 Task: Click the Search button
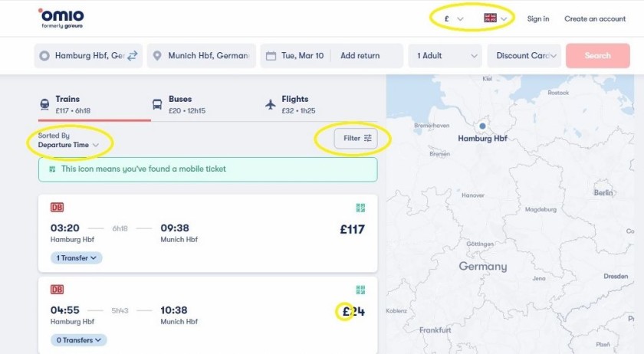tap(597, 55)
